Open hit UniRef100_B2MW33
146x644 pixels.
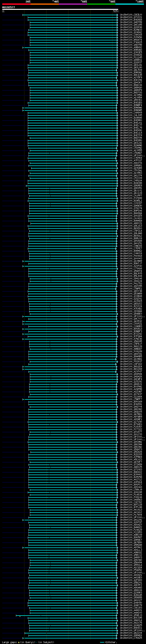pos(131,30)
